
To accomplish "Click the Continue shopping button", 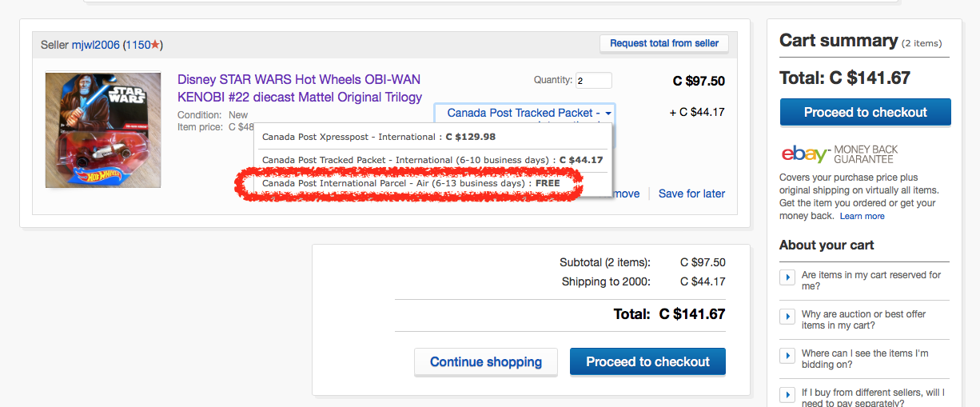I will (485, 362).
